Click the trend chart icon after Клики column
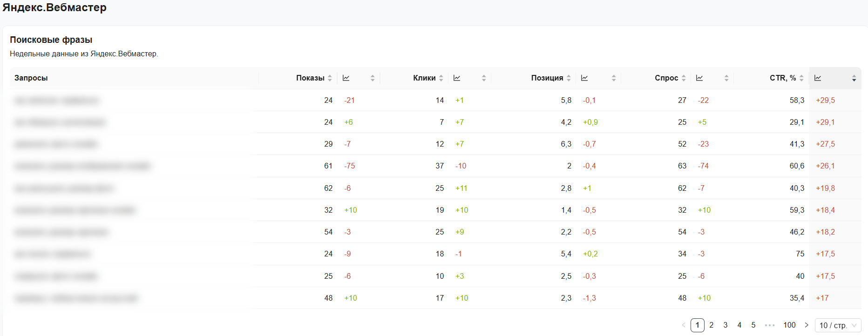The width and height of the screenshot is (868, 336). coord(457,78)
